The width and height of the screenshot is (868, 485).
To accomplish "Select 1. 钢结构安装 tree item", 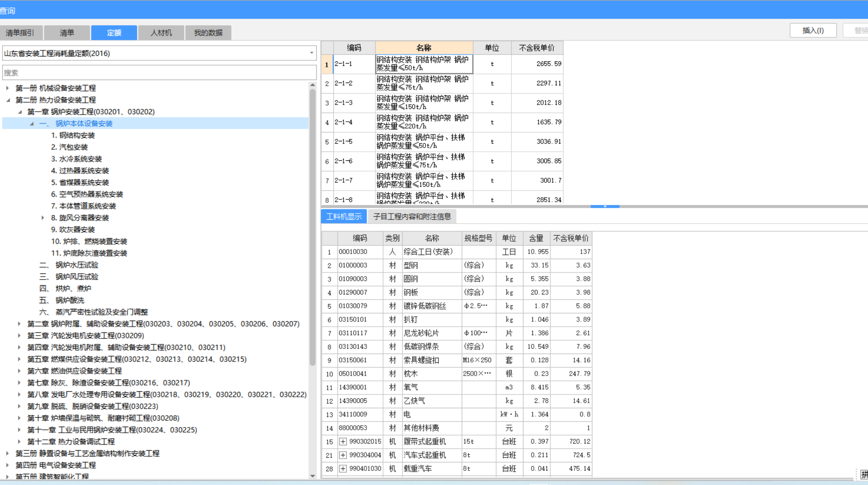I will pos(73,135).
